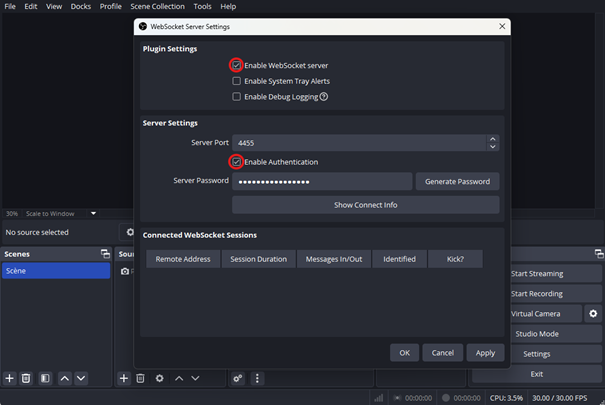Screen dimensions: 605x405
Task: Open Virtual Camera settings gear
Action: [593, 314]
